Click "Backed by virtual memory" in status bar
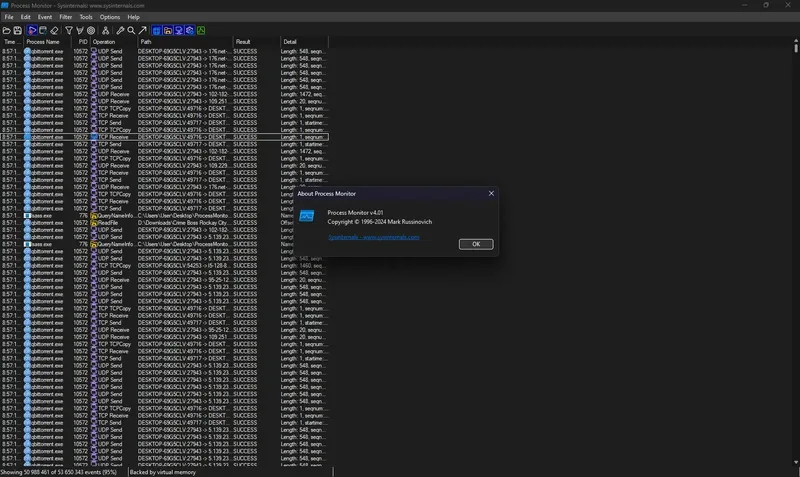Image resolution: width=800 pixels, height=477 pixels. click(163, 472)
